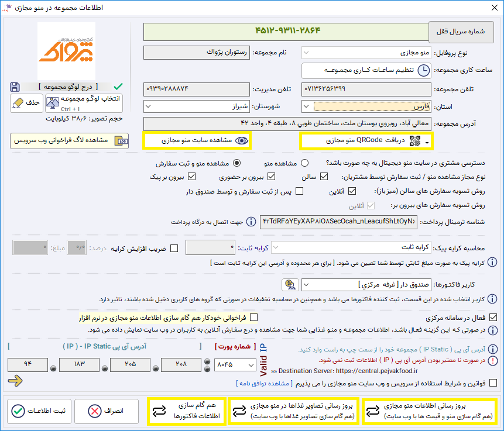Select مشاهده منو radio option
The image size is (504, 431).
304,163
